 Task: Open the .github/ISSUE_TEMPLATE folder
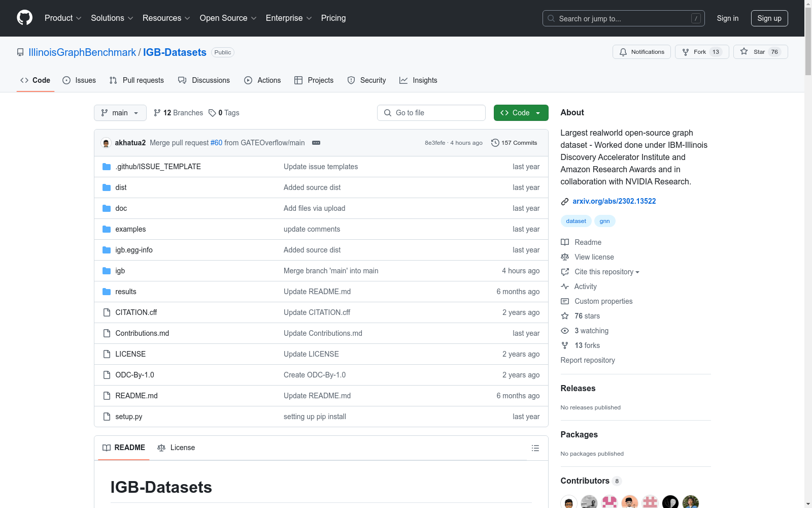158,167
